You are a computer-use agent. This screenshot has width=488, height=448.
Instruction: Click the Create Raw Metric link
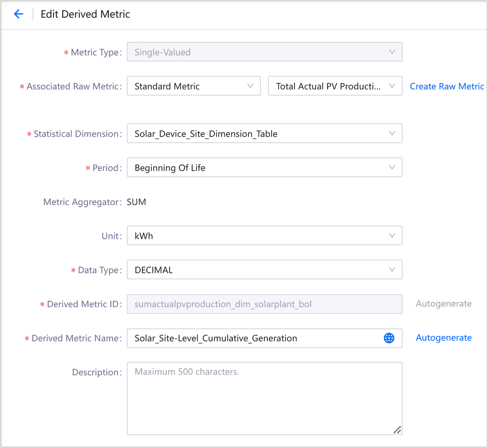coord(446,86)
